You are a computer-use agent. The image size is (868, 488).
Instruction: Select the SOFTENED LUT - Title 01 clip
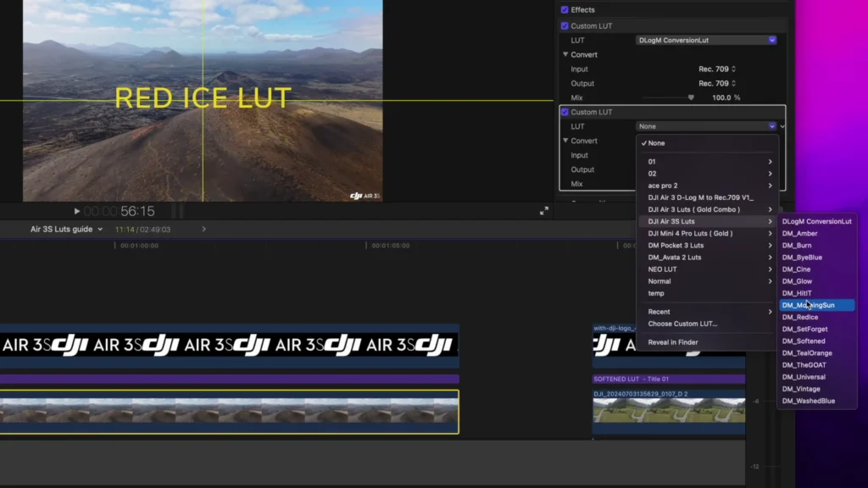[669, 379]
